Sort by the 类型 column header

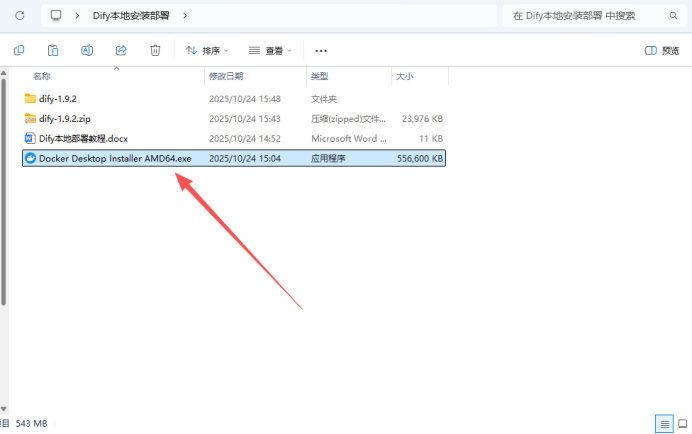coord(320,76)
